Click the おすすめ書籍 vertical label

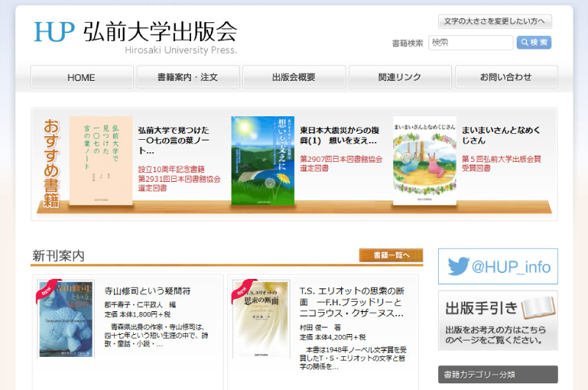tap(51, 163)
